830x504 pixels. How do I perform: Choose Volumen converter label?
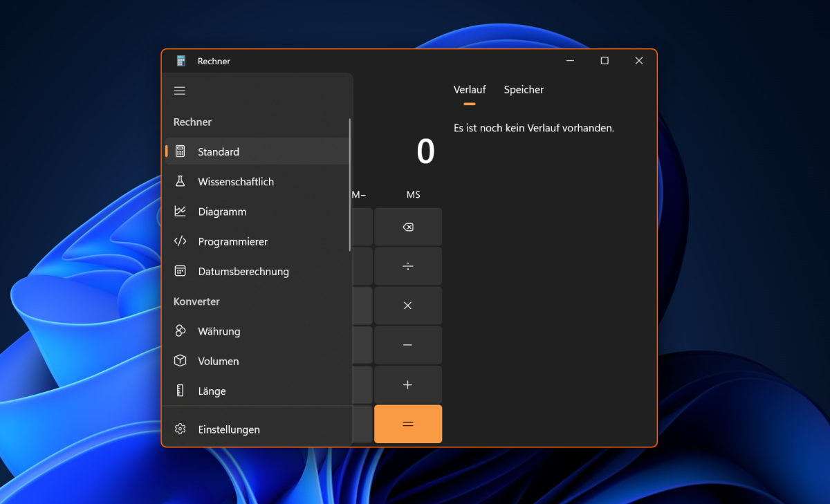point(219,361)
